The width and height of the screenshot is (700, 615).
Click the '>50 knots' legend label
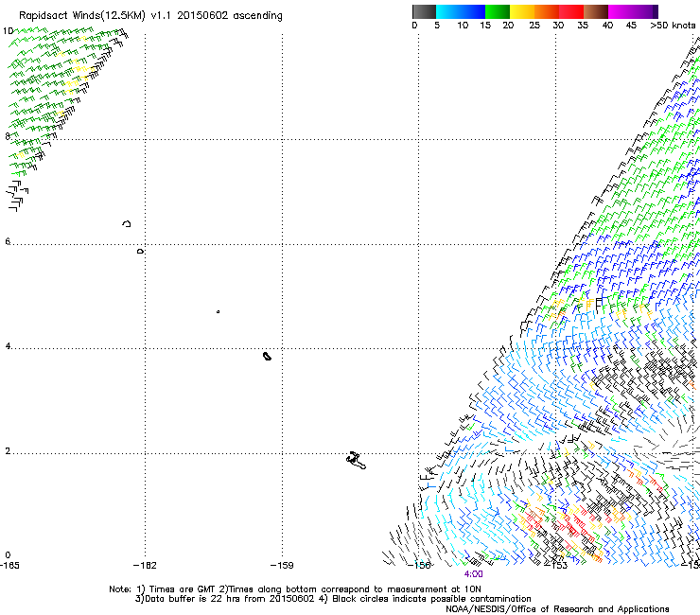click(674, 26)
